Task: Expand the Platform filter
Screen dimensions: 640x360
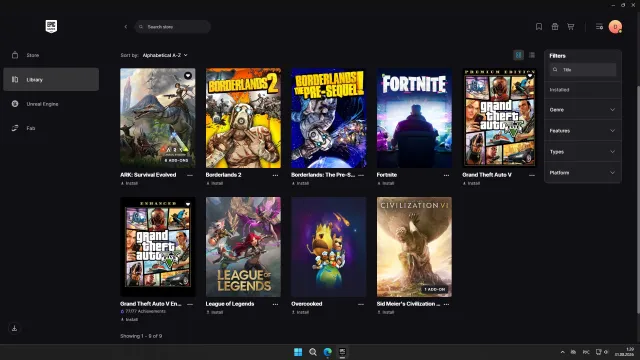Action: 582,173
